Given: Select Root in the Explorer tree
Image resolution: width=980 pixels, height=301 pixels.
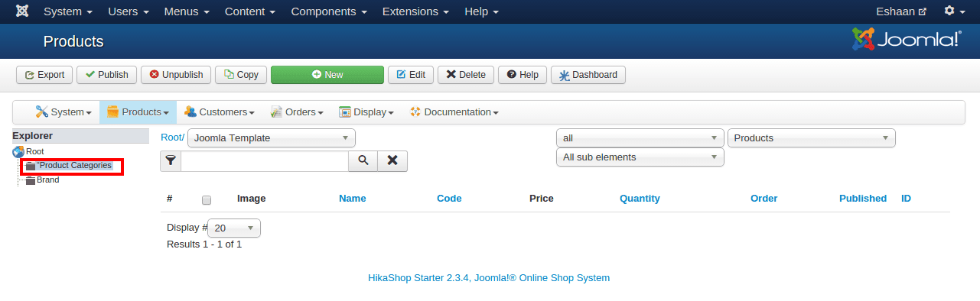Looking at the screenshot, I should pyautogui.click(x=34, y=152).
